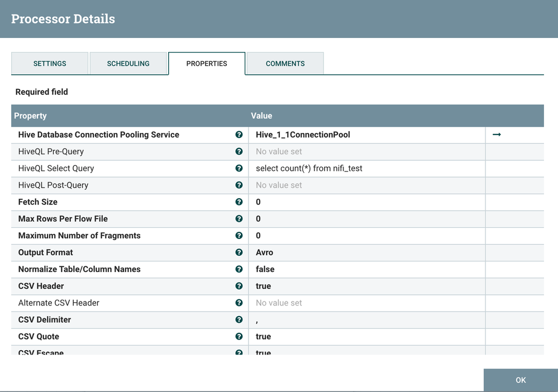Select the Comments tab
This screenshot has width=558, height=392.
(x=285, y=64)
